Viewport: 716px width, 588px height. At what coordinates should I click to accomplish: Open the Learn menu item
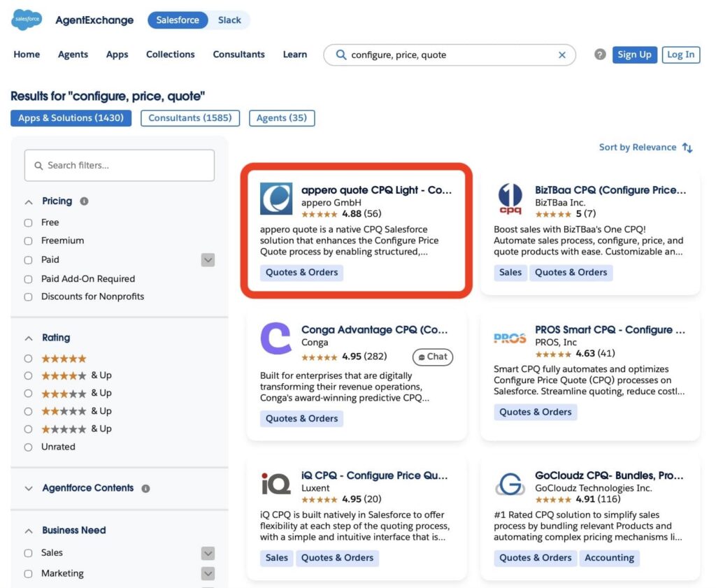coord(295,55)
